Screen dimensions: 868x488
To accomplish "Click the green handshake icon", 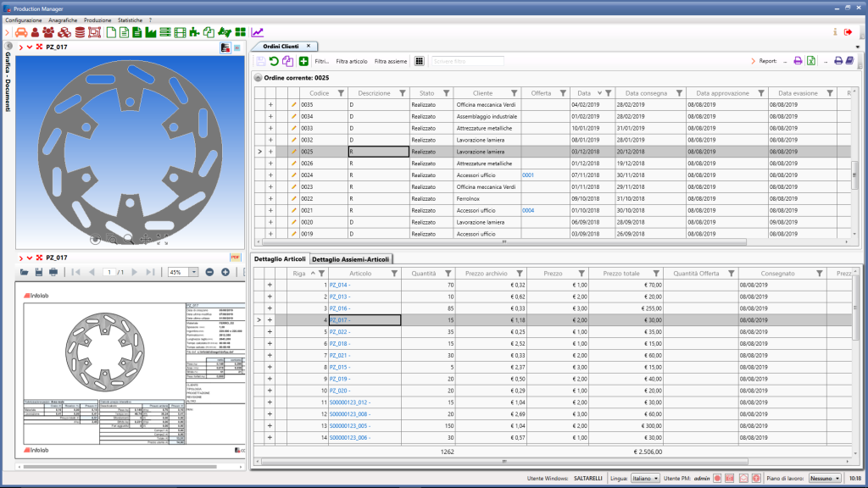I will pyautogui.click(x=224, y=33).
